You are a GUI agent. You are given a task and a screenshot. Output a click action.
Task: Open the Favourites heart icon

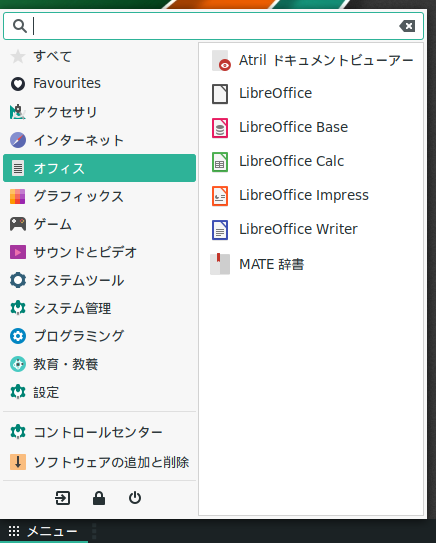18,84
